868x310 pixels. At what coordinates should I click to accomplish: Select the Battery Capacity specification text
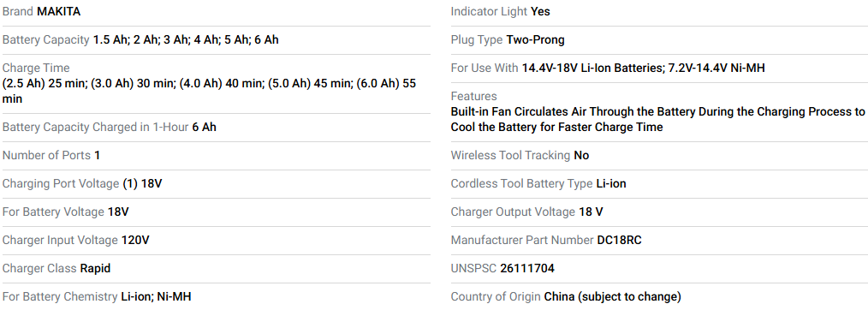coord(140,40)
